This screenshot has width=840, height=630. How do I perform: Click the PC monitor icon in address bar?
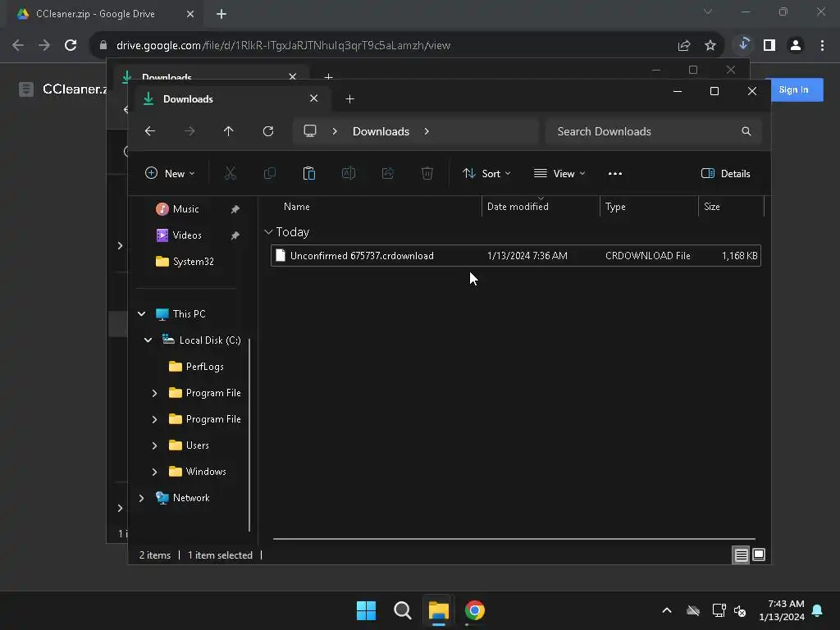click(309, 131)
